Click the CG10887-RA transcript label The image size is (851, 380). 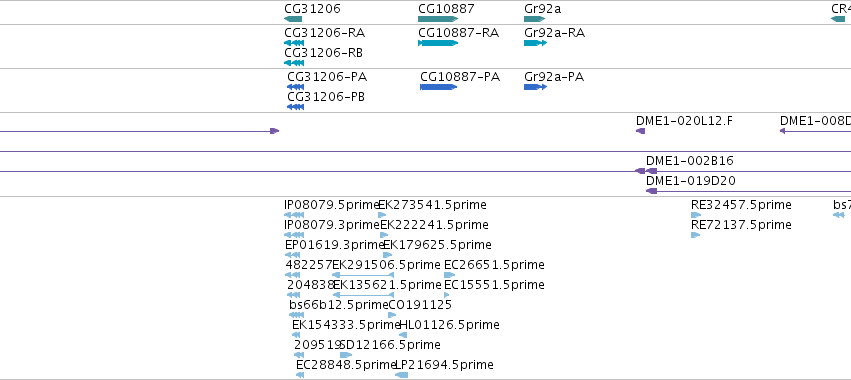[459, 33]
